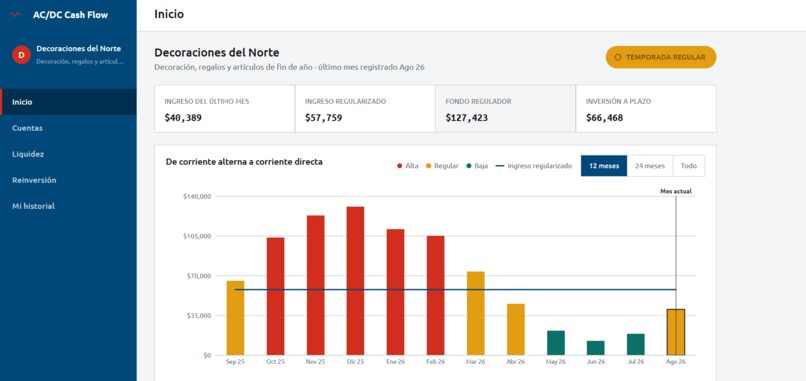Click the Inicio page heading
This screenshot has width=806, height=381.
click(x=169, y=14)
